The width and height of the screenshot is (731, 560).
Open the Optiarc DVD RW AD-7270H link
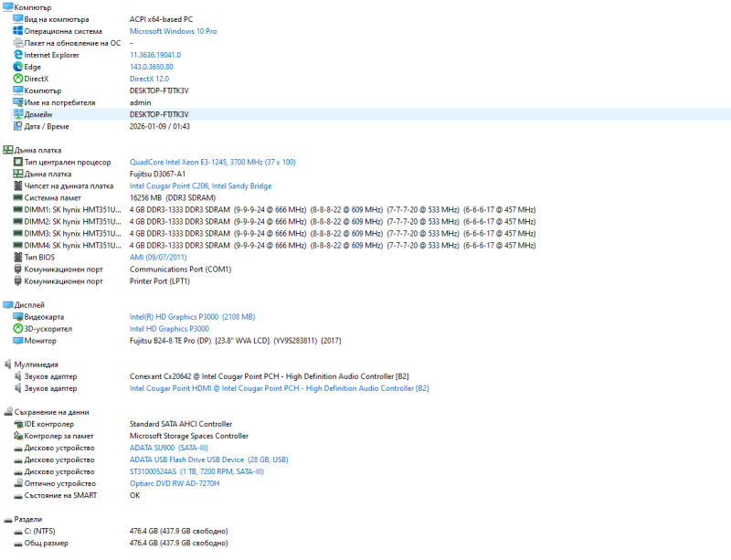click(x=175, y=483)
